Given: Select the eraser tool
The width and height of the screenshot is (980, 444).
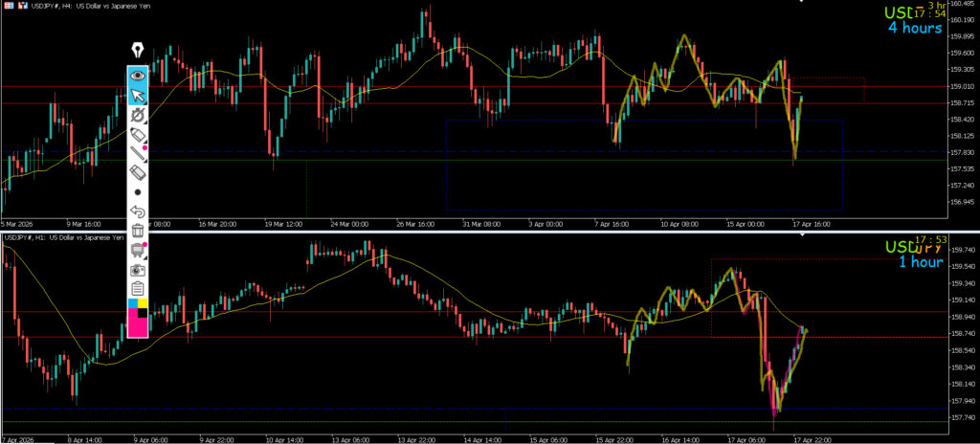Looking at the screenshot, I should (138, 173).
